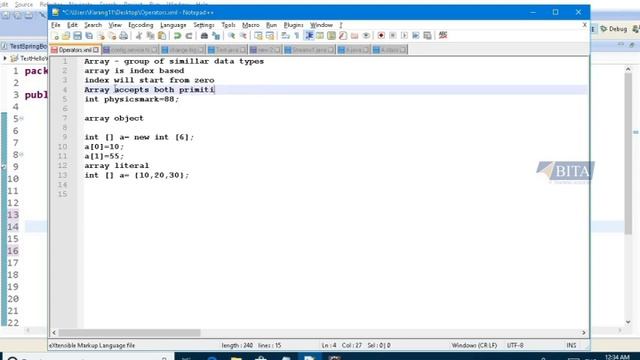The width and height of the screenshot is (640, 360).
Task: Click the horizontal scrollbar thumb
Action: (129, 333)
